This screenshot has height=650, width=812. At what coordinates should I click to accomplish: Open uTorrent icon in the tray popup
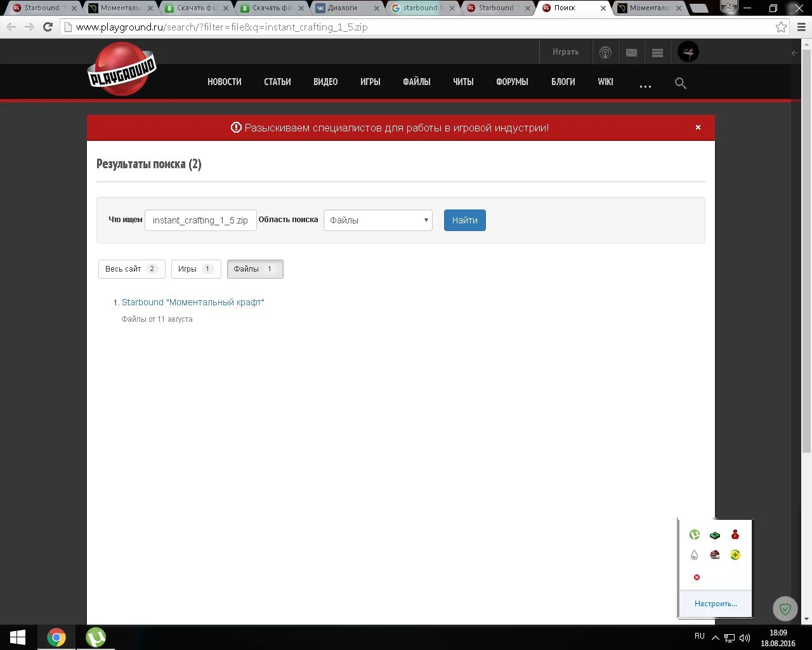click(x=695, y=534)
